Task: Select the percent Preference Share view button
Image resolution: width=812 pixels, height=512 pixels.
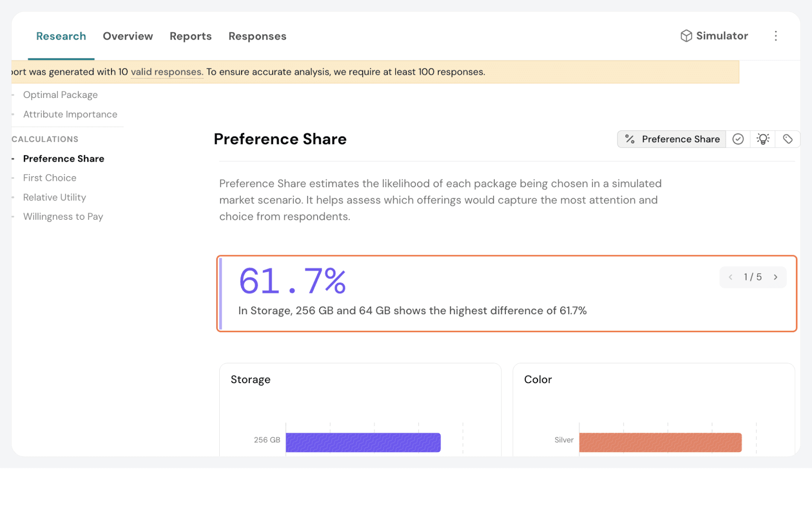Action: click(x=672, y=139)
